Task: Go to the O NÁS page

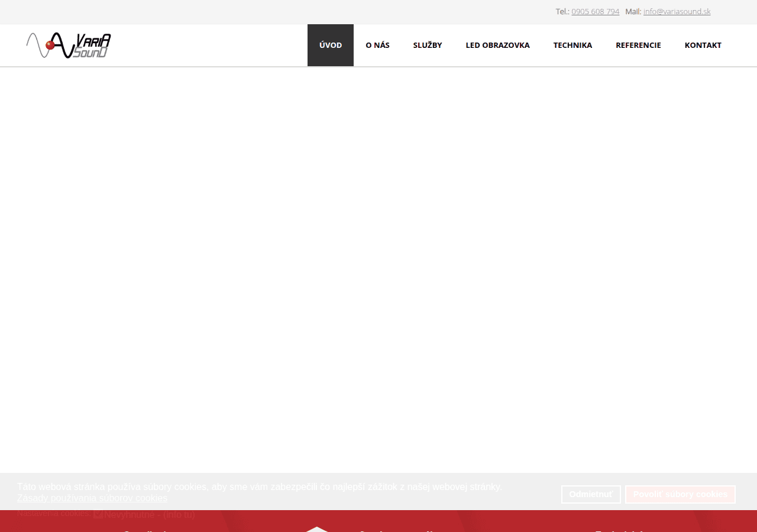Action: coord(377,45)
